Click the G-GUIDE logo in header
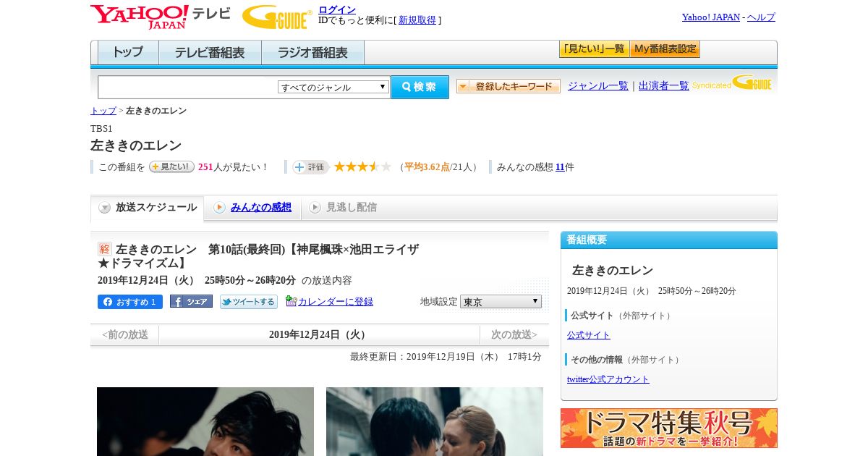Image resolution: width=868 pixels, height=456 pixels. pos(277,17)
